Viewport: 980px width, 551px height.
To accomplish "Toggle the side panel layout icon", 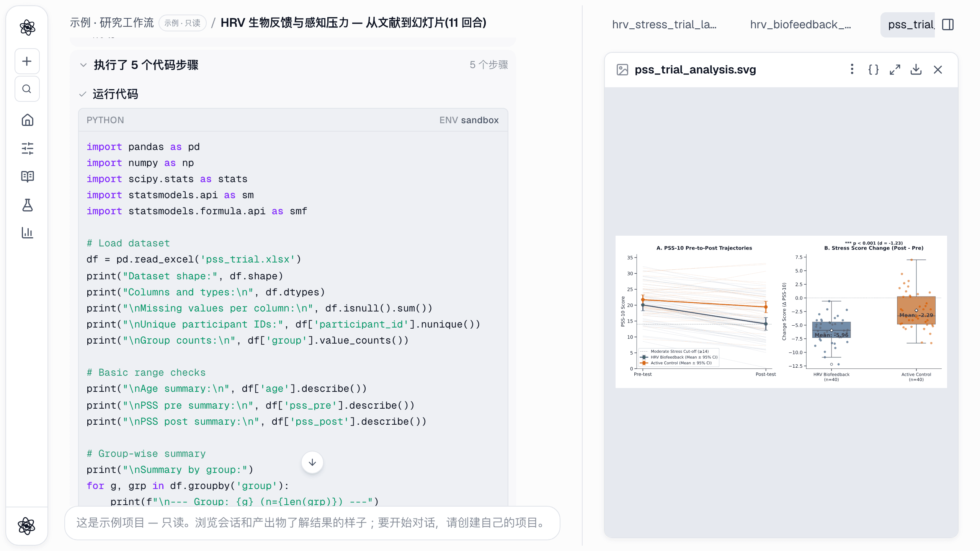I will pos(948,24).
